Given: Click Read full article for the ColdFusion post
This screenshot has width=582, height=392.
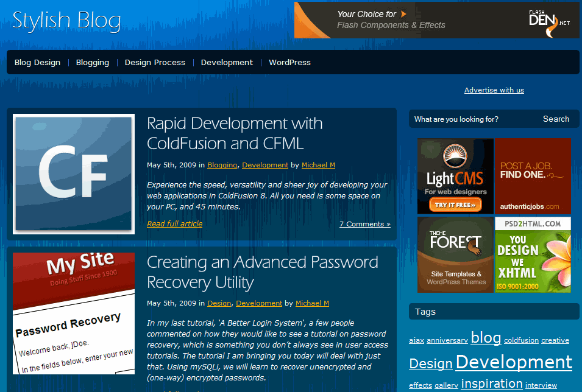Looking at the screenshot, I should pyautogui.click(x=174, y=223).
